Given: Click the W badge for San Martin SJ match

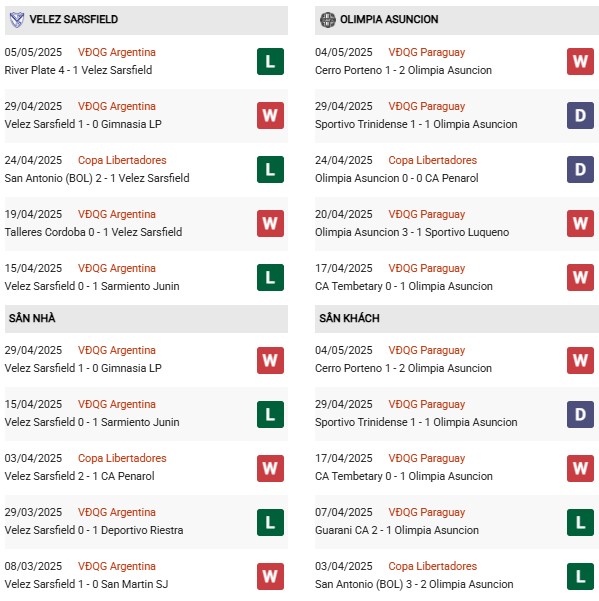Looking at the screenshot, I should click(271, 576).
